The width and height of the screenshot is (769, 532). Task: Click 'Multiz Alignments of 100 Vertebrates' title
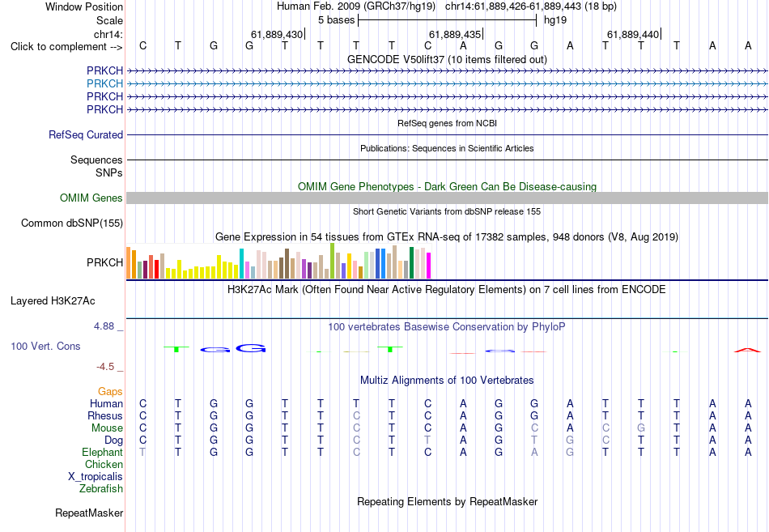pyautogui.click(x=447, y=381)
